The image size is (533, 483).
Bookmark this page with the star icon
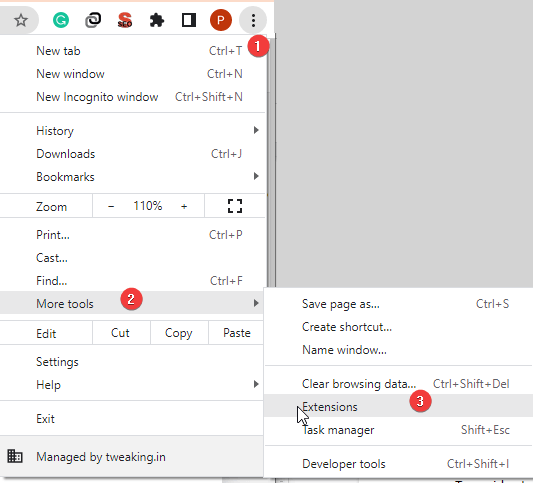[x=21, y=20]
